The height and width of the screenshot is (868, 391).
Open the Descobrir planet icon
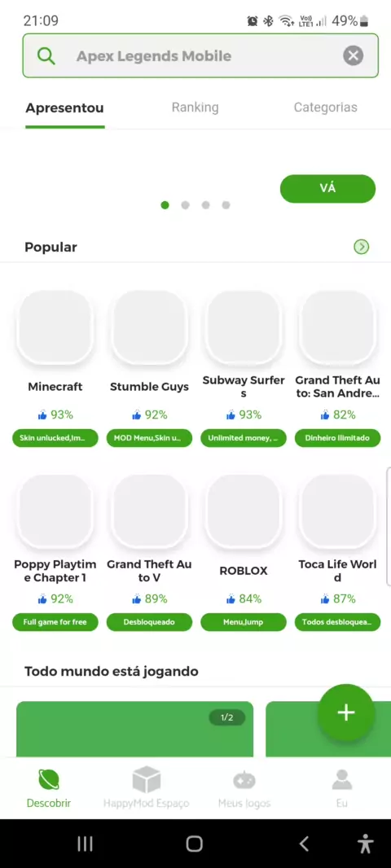coord(49,781)
